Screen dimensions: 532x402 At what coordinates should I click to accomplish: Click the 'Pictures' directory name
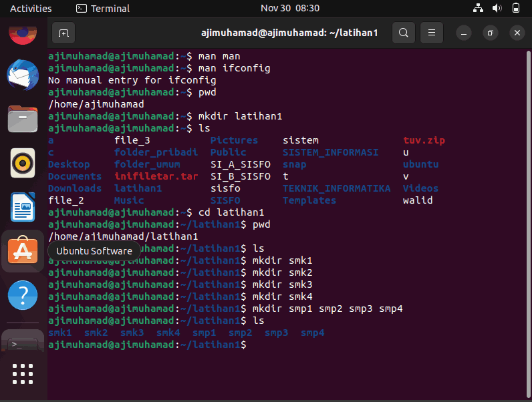234,140
